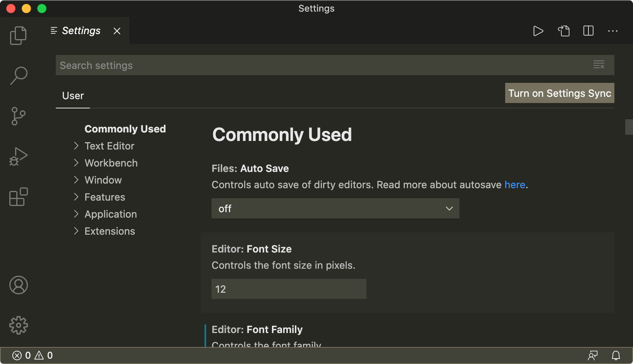
Task: Open the Search view in activity bar
Action: tap(18, 76)
